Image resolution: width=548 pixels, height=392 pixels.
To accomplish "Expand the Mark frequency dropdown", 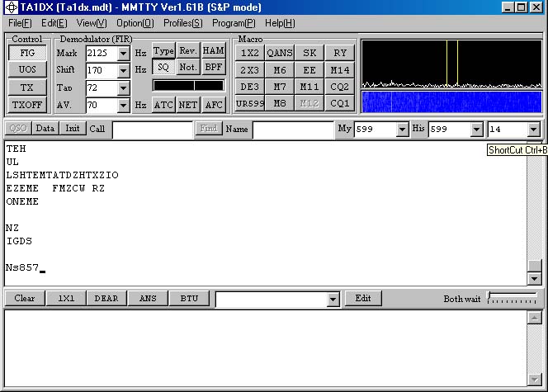I will 124,54.
